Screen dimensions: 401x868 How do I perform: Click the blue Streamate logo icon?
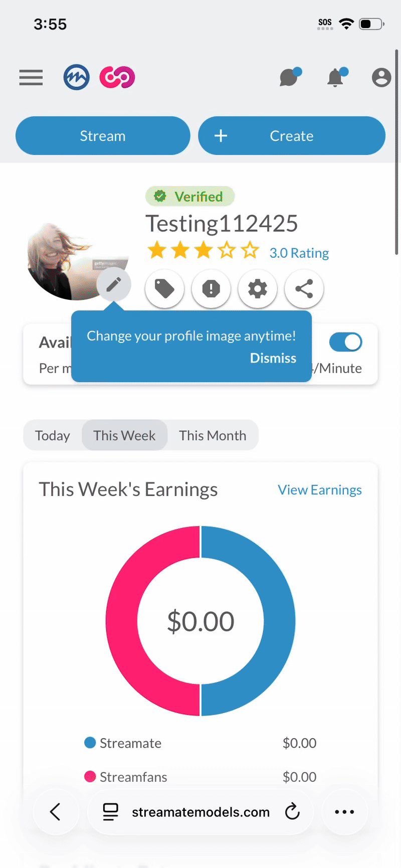coord(76,78)
